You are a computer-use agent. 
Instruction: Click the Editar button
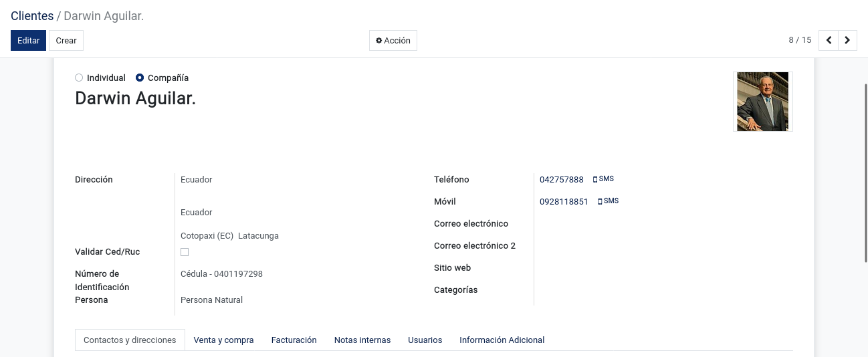[x=28, y=40]
